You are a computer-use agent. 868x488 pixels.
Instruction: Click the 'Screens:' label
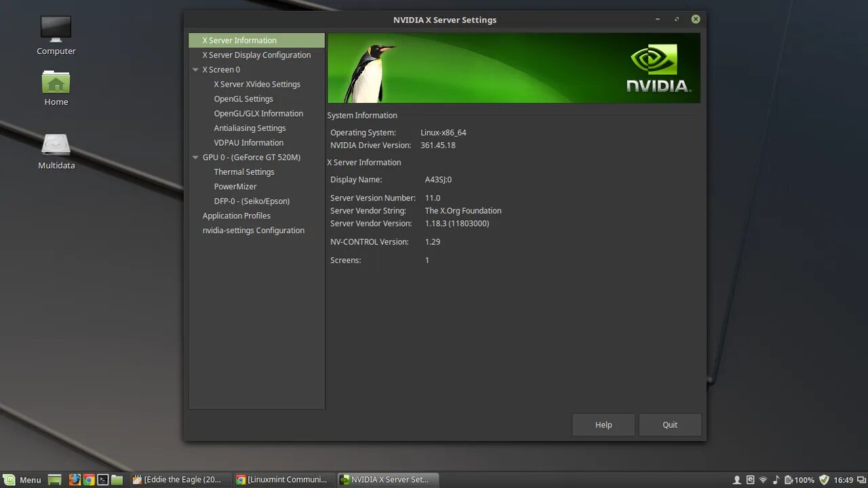coord(346,260)
